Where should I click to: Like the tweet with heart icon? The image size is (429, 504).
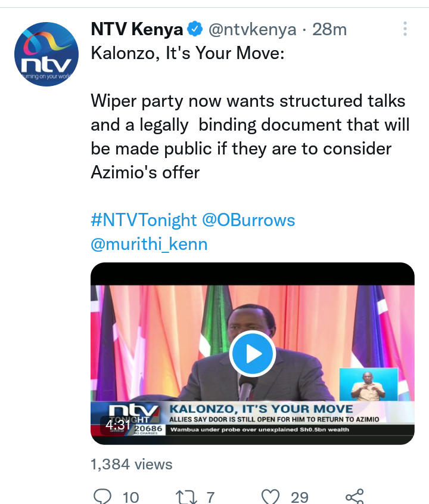(x=271, y=497)
